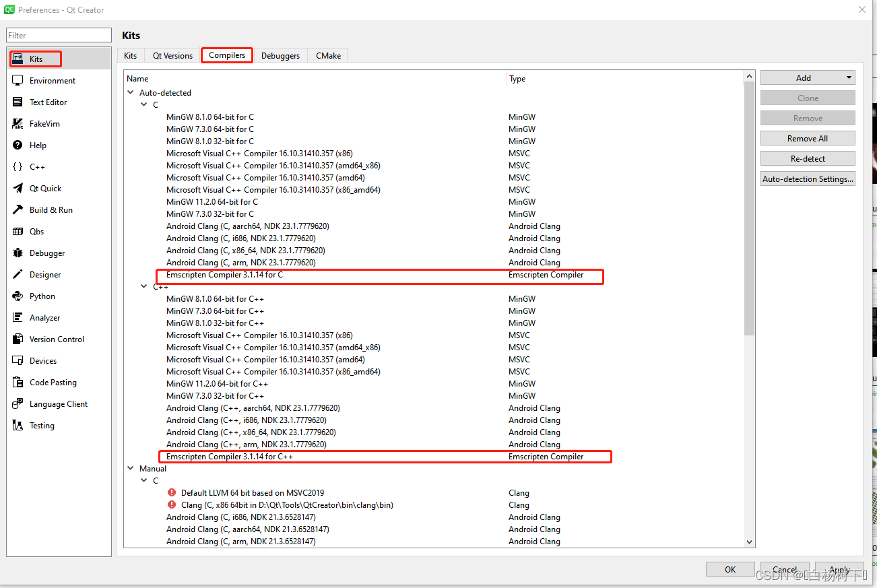Open the Kits category icon
The height and width of the screenshot is (588, 877).
click(18, 59)
